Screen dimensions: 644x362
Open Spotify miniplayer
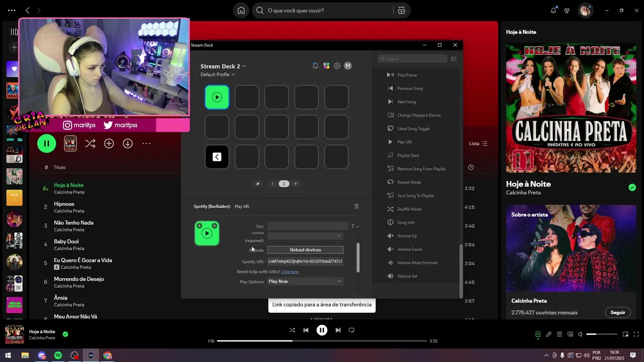(x=626, y=334)
